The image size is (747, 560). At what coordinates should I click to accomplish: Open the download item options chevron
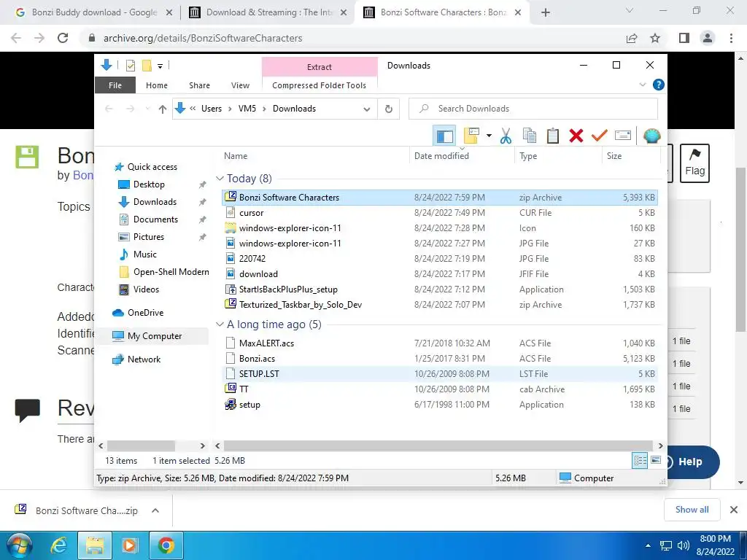[x=155, y=510]
